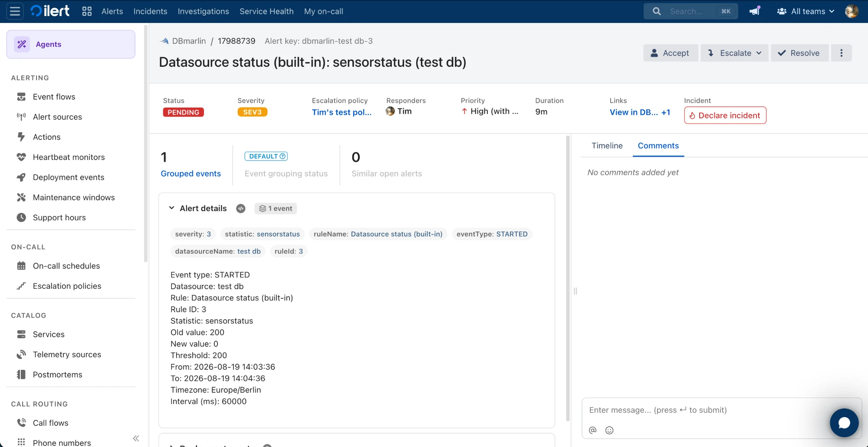
Task: Open Grouped events link
Action: tap(191, 173)
